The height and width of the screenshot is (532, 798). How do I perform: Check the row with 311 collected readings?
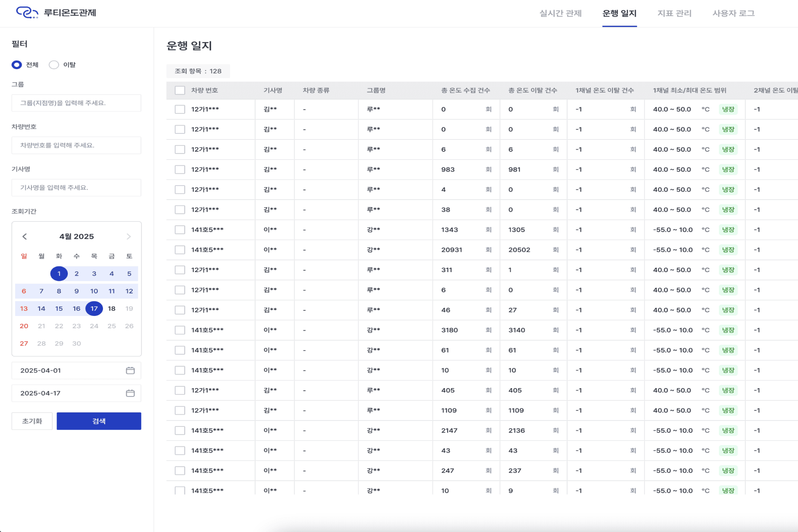[180, 270]
